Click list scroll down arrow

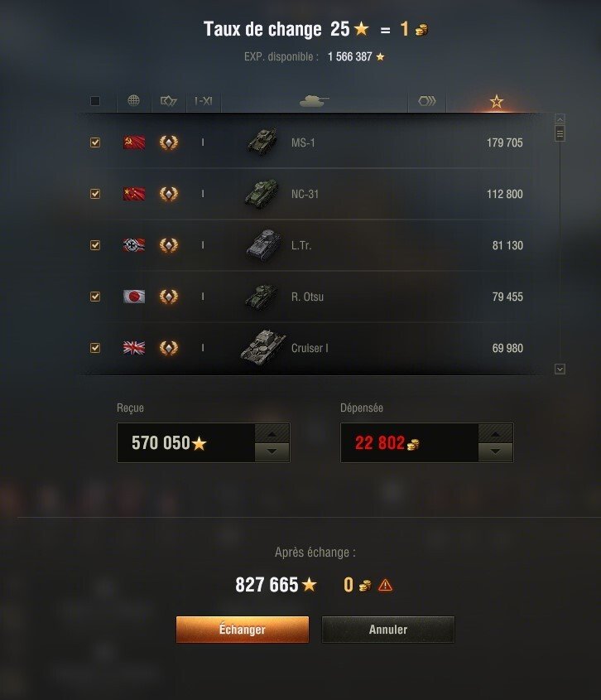[560, 369]
